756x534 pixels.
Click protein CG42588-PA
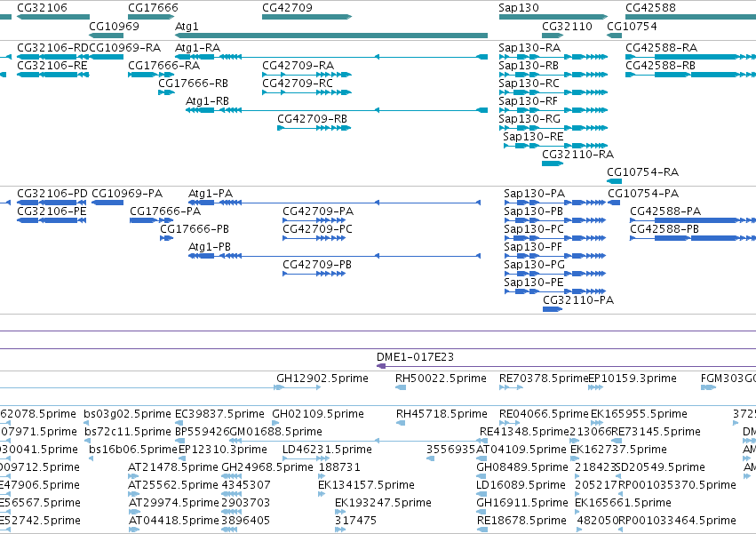pos(693,220)
